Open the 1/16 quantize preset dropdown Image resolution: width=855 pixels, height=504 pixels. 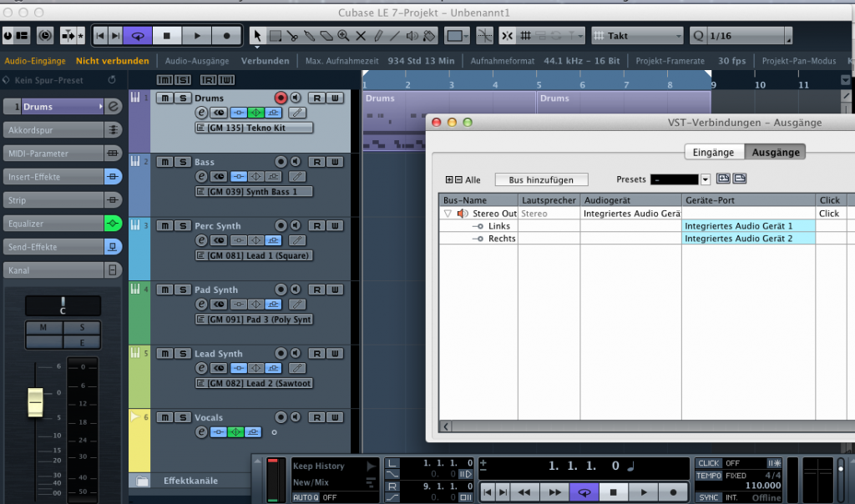pos(789,37)
